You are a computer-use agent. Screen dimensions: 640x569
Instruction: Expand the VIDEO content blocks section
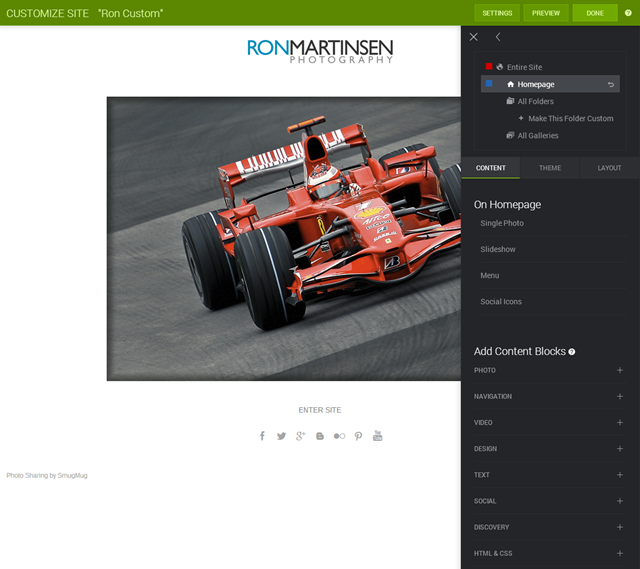point(548,422)
